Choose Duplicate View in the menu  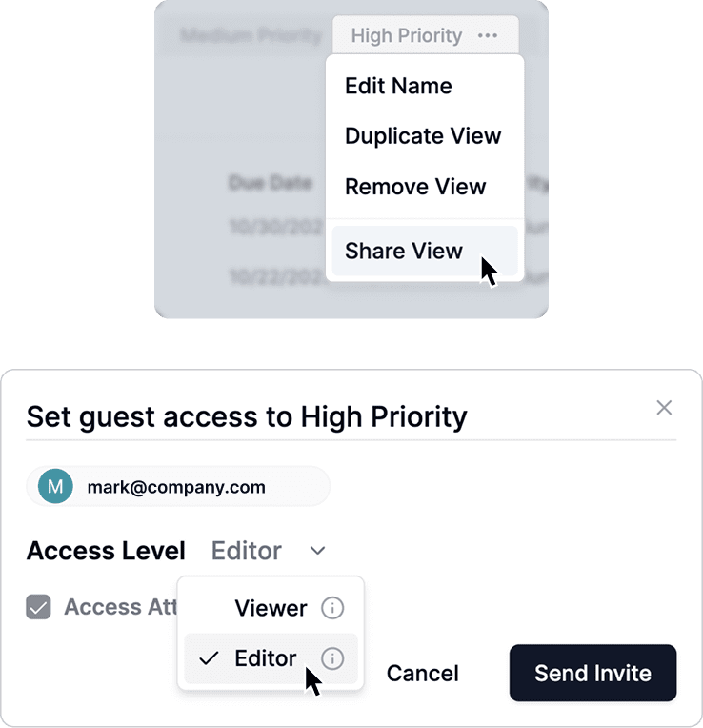pyautogui.click(x=423, y=136)
